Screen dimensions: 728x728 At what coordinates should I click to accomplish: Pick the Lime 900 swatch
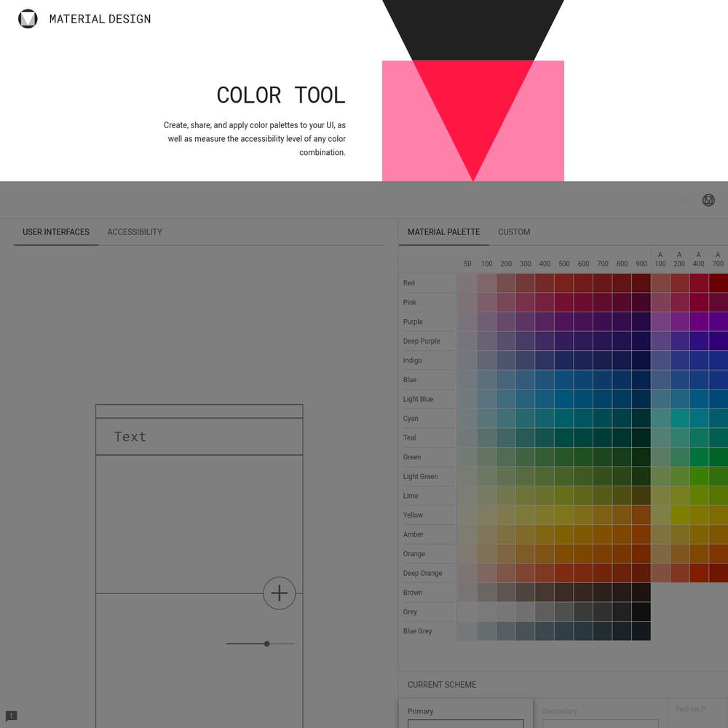[641, 496]
